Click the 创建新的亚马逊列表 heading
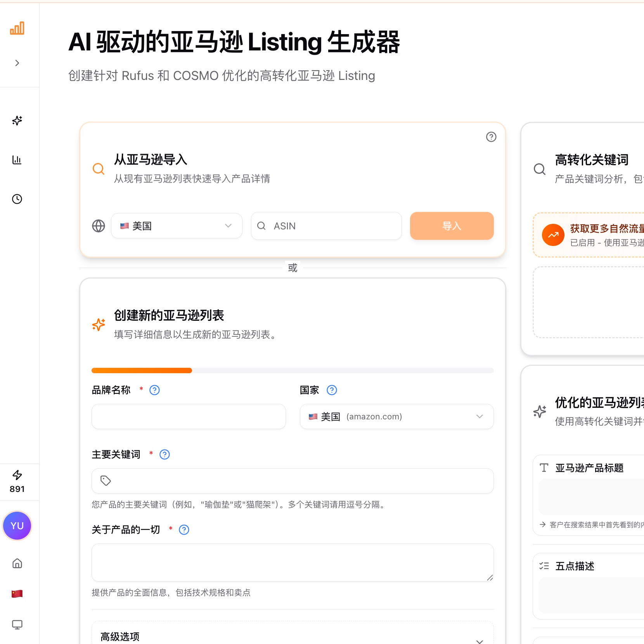This screenshot has height=644, width=644. 169,315
